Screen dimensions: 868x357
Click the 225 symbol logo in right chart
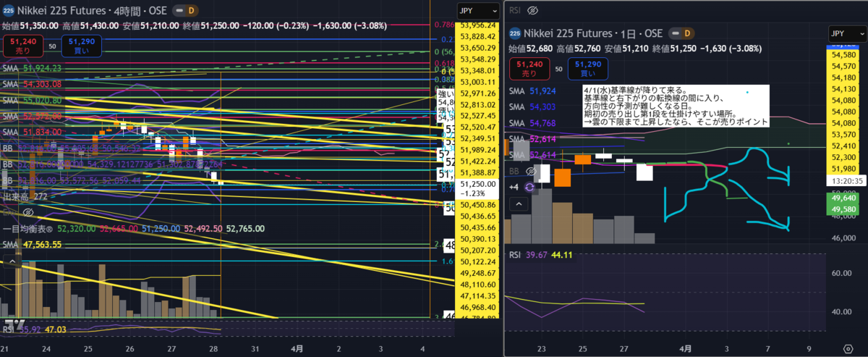pos(515,33)
